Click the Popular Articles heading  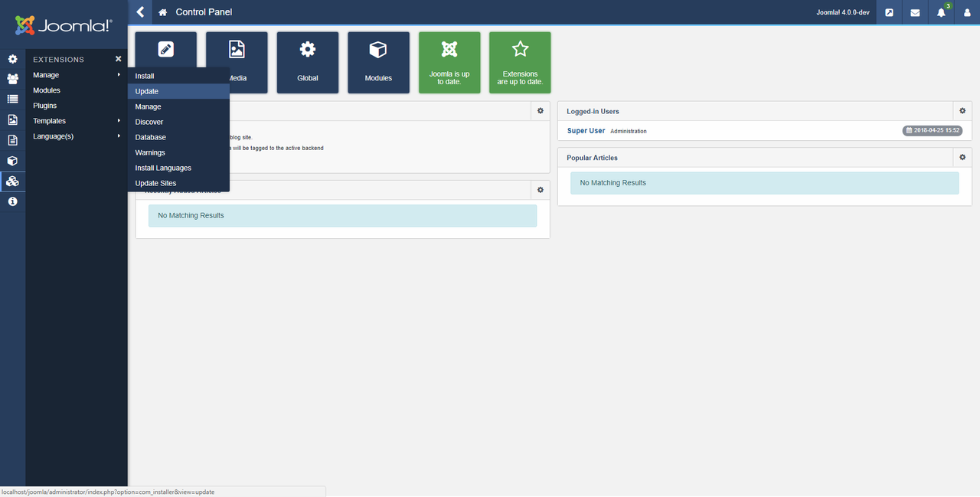[592, 158]
